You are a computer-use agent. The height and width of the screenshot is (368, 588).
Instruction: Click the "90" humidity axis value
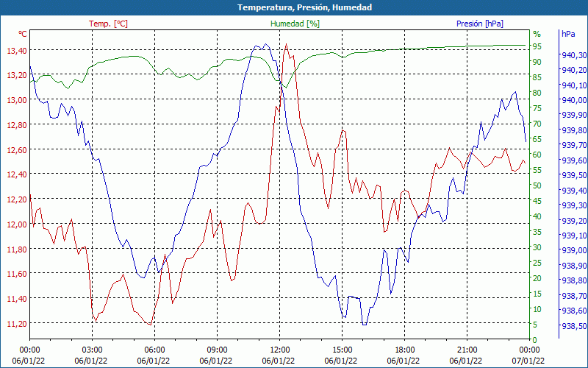pyautogui.click(x=537, y=62)
